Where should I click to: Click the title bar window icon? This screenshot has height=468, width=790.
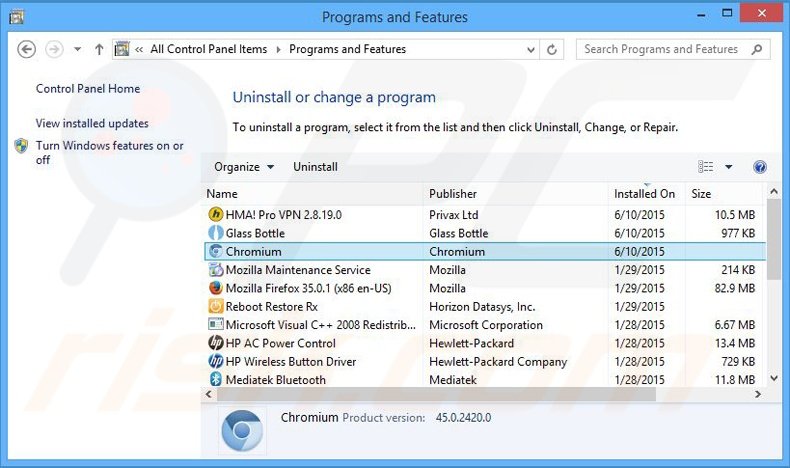point(16,17)
